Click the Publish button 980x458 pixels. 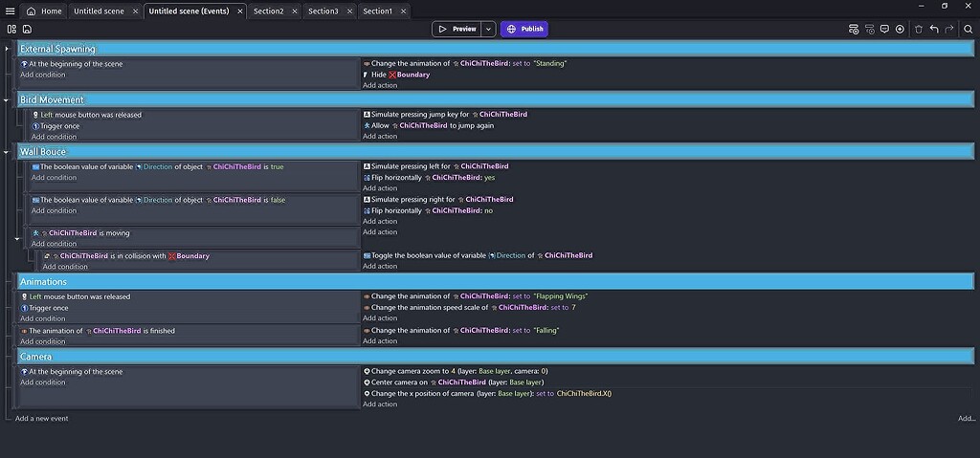coord(524,29)
